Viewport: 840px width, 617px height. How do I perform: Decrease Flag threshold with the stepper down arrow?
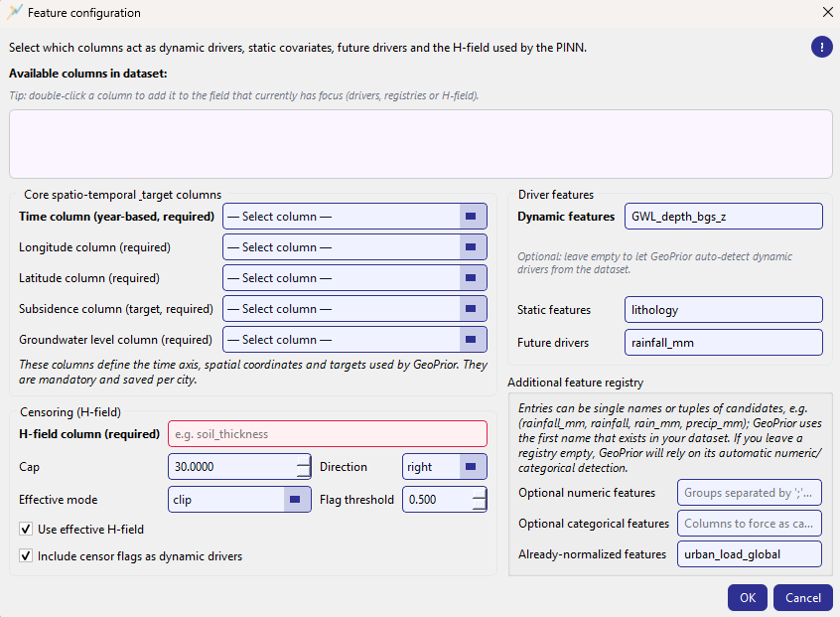pyautogui.click(x=481, y=505)
